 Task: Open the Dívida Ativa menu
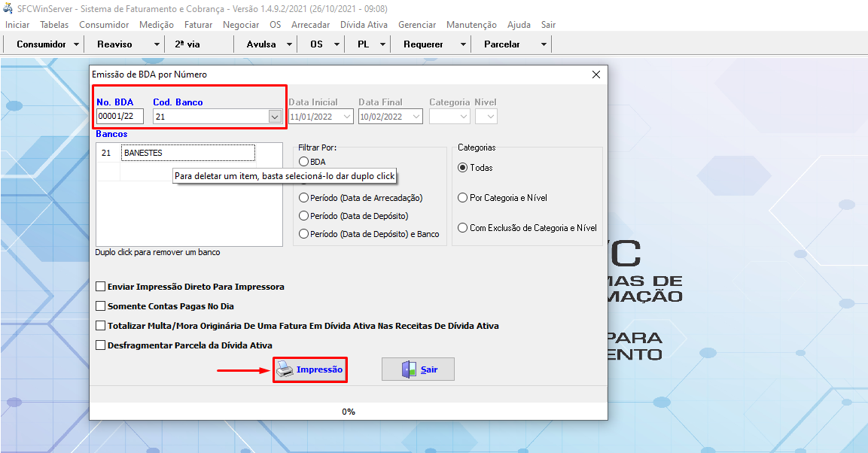click(364, 25)
